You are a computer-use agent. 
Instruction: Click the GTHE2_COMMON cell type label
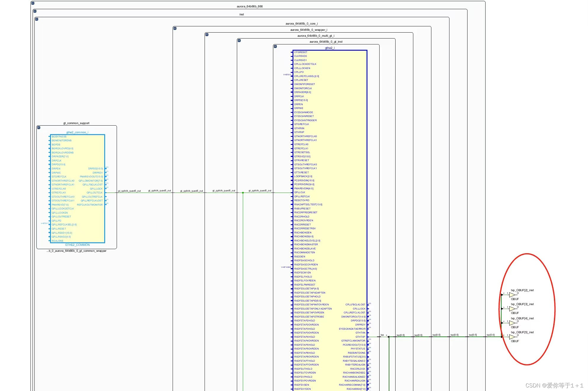coord(77,245)
